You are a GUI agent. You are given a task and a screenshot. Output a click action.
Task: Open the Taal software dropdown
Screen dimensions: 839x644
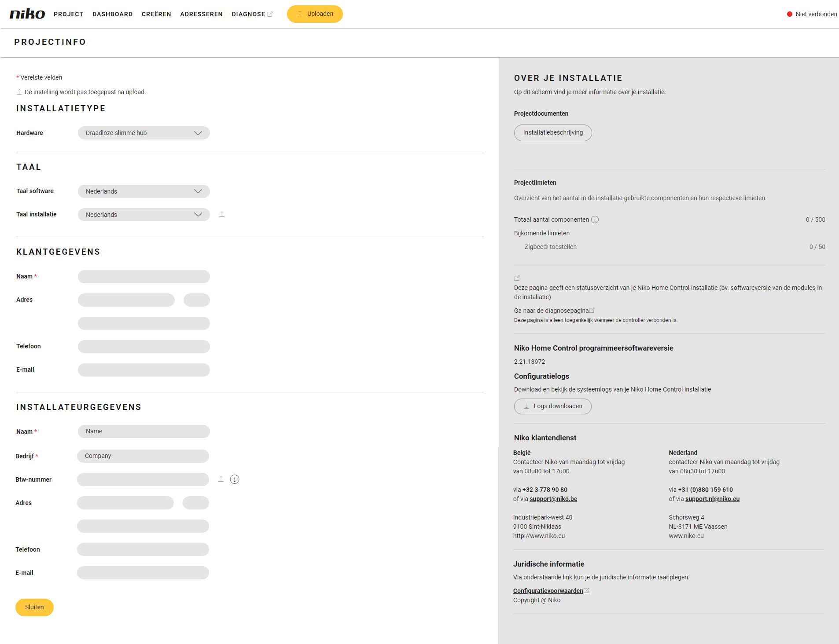point(144,191)
